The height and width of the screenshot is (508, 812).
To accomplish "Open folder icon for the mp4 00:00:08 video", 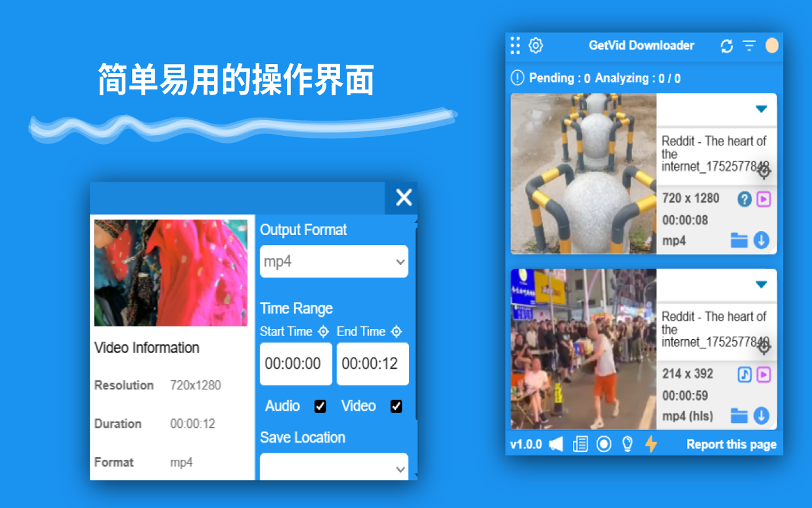I will click(739, 241).
